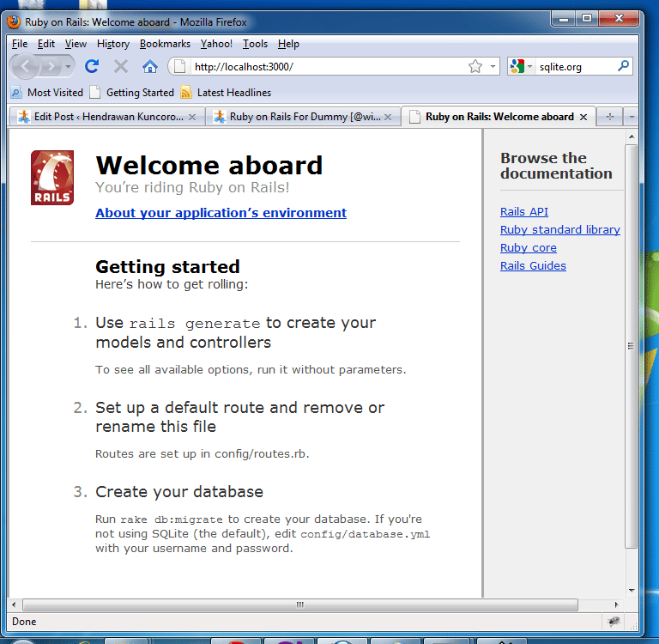Click the status bar add-on icon
The image size is (659, 644).
[x=614, y=621]
